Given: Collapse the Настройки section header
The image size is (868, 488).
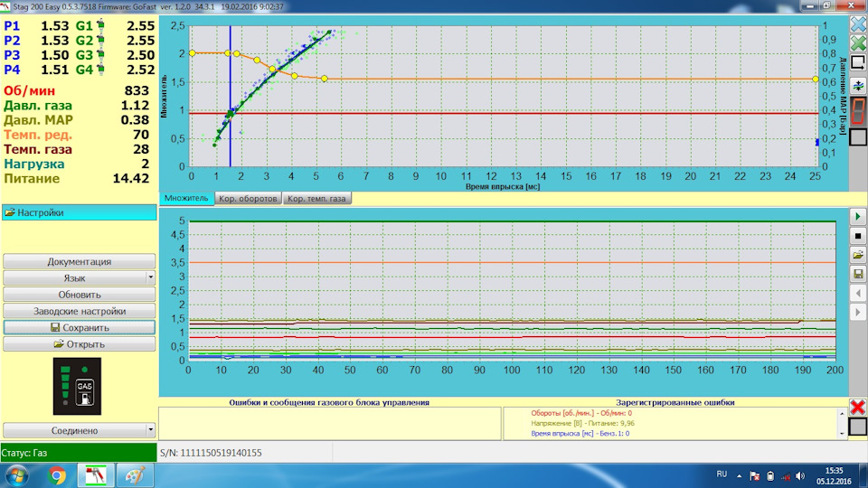Looking at the screenshot, I should [x=80, y=212].
